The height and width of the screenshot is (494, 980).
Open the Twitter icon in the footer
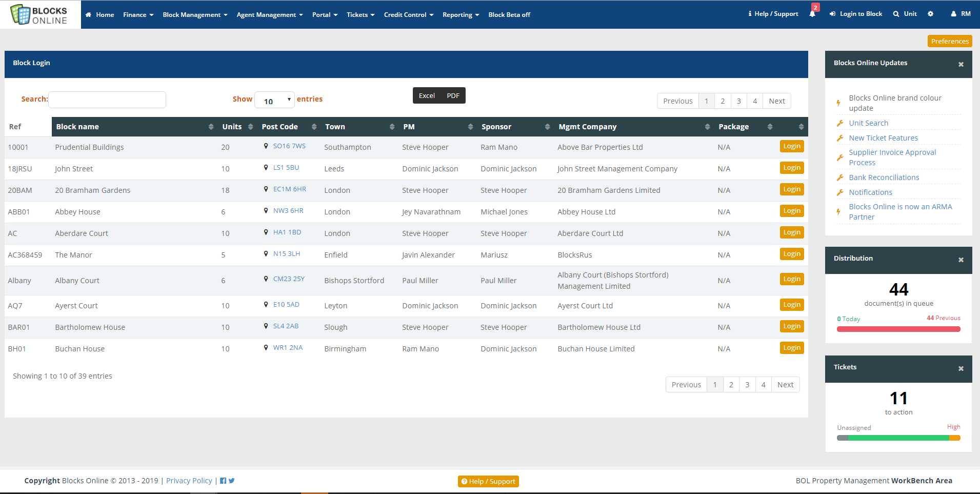click(232, 481)
